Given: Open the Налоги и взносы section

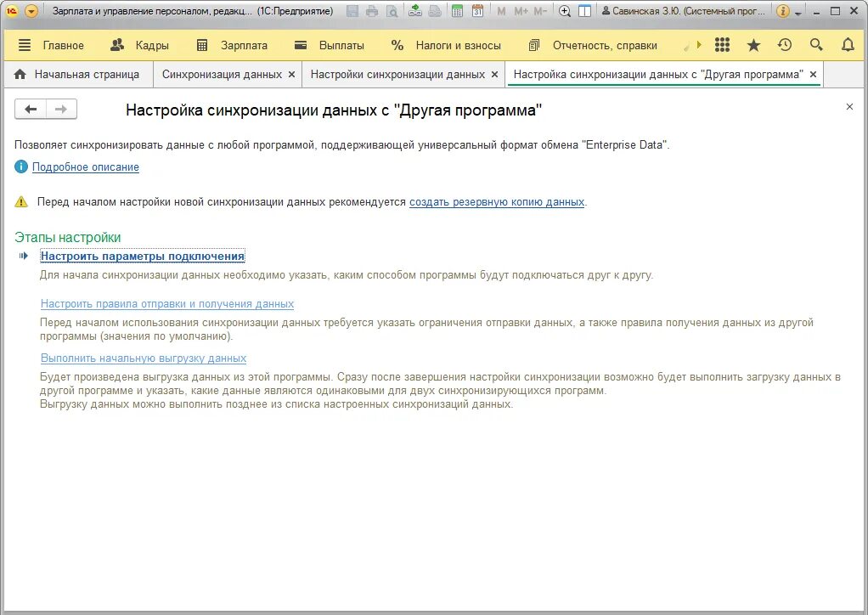Looking at the screenshot, I should (459, 45).
